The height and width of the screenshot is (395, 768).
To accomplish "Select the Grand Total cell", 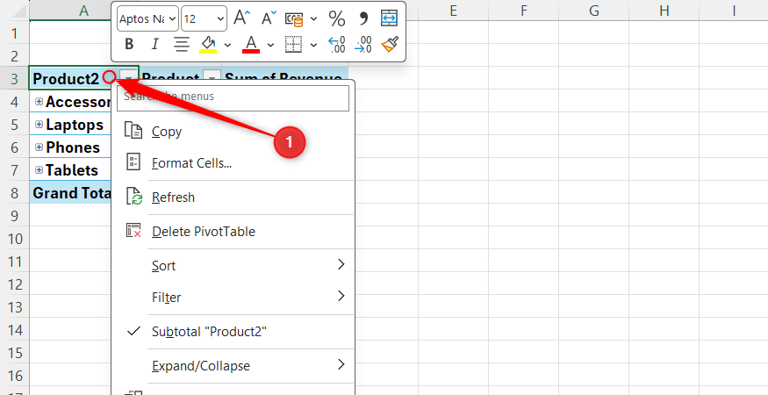I will point(71,193).
